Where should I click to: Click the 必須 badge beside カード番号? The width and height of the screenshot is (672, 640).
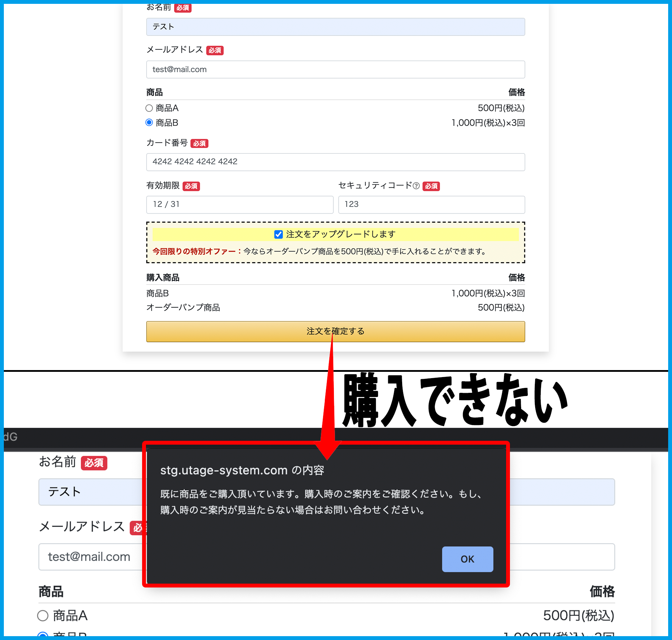pos(199,143)
